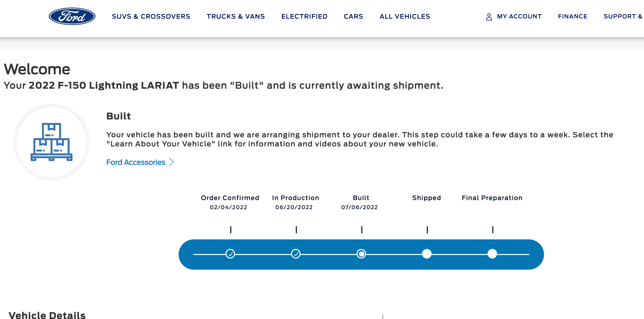The image size is (644, 319).
Task: Expand the Electrified vehicles menu
Action: [x=304, y=16]
